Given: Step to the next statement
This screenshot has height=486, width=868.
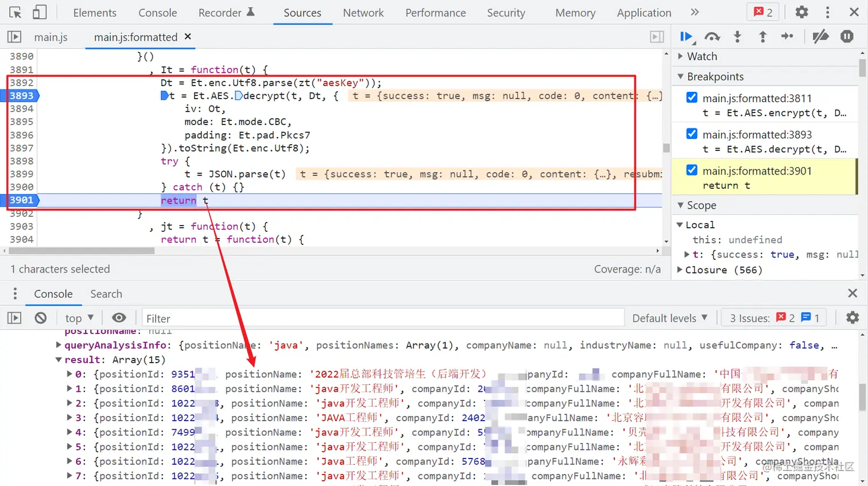Looking at the screenshot, I should 788,37.
